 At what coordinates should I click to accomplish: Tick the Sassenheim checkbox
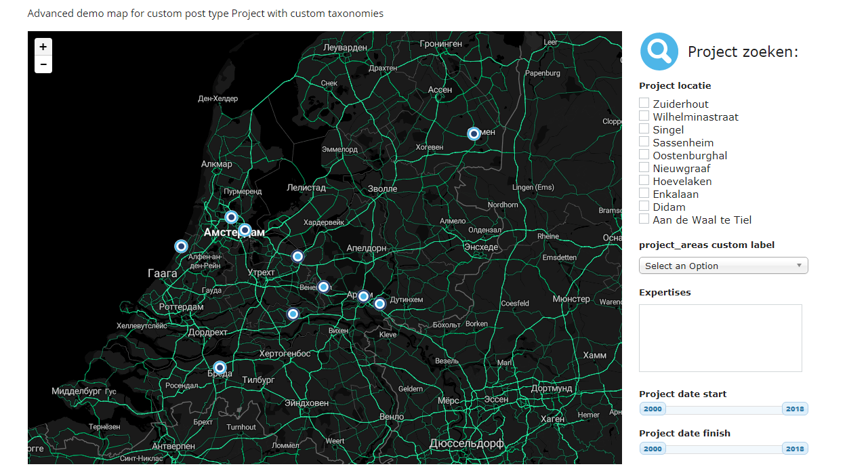644,142
